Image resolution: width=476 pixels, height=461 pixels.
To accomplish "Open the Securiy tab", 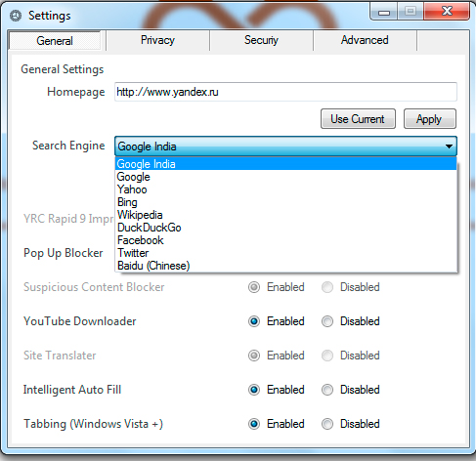I will coord(261,40).
